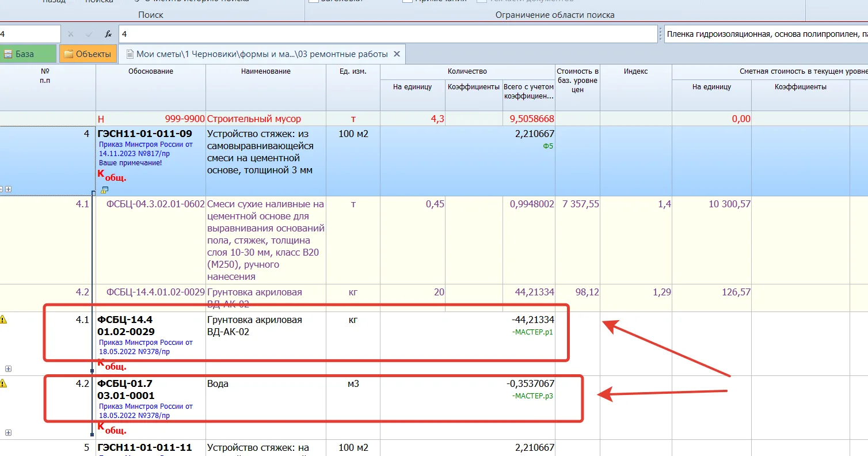The height and width of the screenshot is (456, 868).
Task: Select the "Мои сметы\1 Черновики" estimate tab
Action: click(x=262, y=54)
